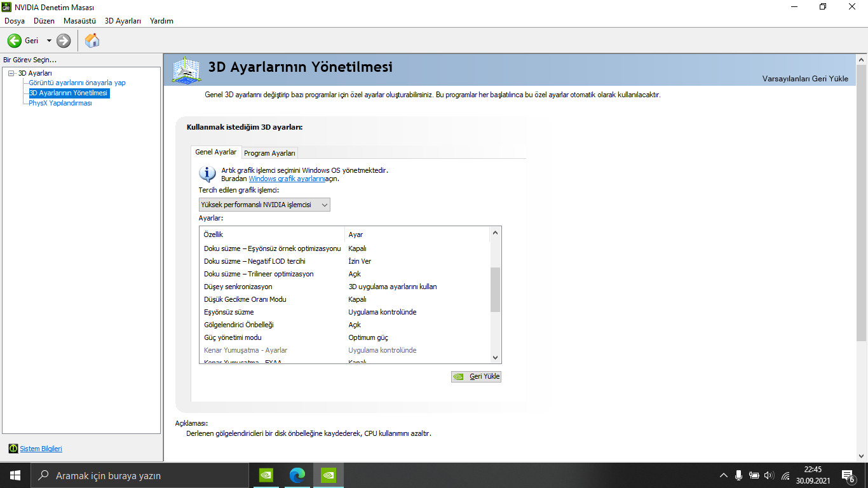Click the battery tray icon
868x488 pixels.
click(754, 475)
